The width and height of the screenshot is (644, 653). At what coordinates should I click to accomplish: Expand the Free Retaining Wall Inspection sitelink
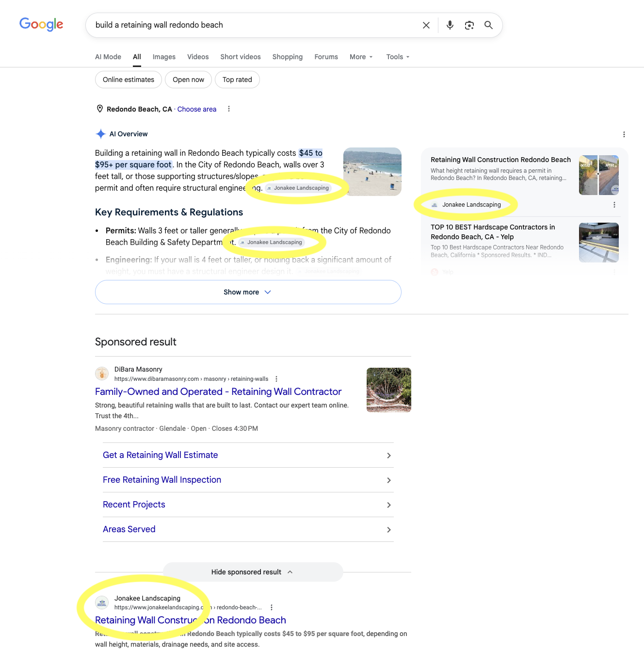pos(248,480)
